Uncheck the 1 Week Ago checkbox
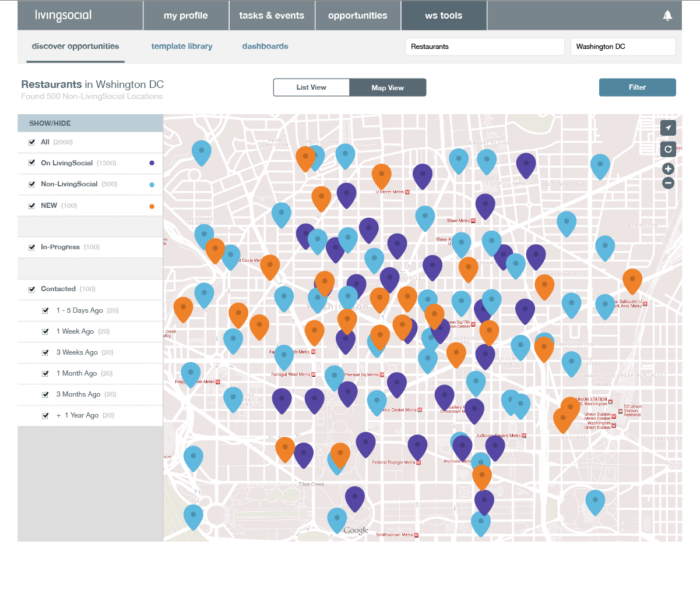The width and height of the screenshot is (700, 601). tap(45, 331)
